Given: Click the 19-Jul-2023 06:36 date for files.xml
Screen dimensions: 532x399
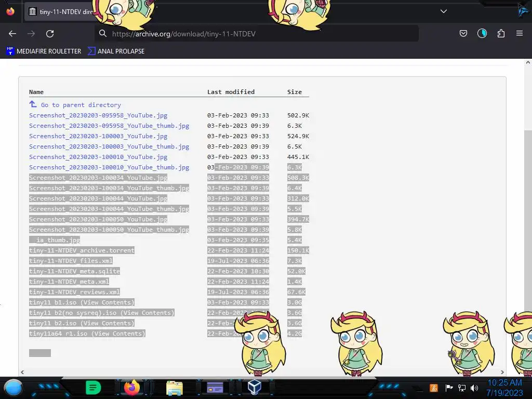Looking at the screenshot, I should 238,261.
